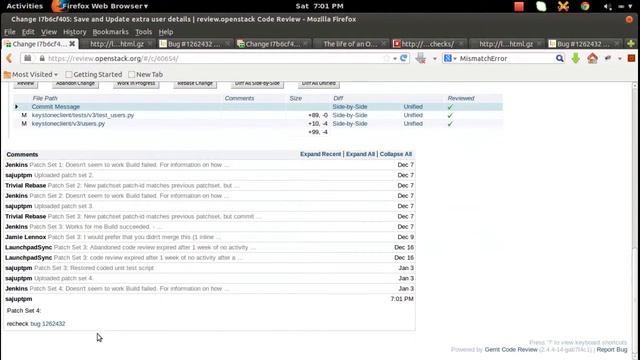Open Activities overview
This screenshot has width=640, height=360.
(24, 6)
